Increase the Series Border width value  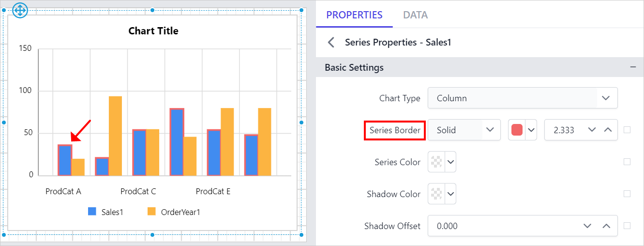click(x=608, y=130)
